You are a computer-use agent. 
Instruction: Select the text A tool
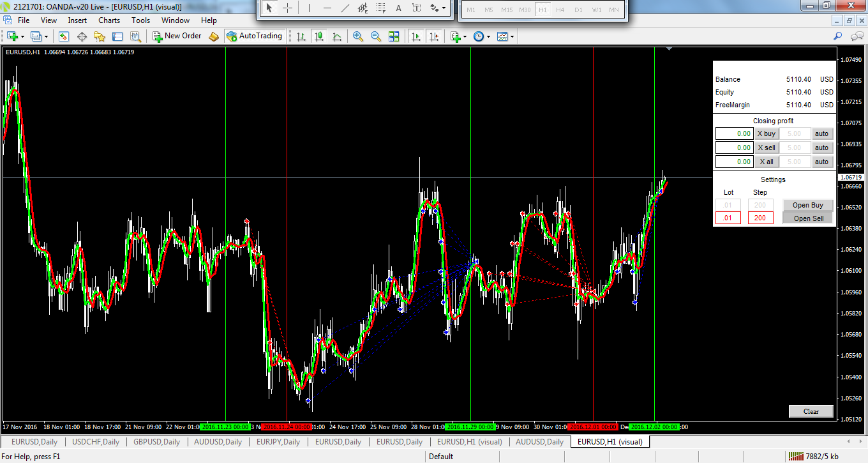coord(398,8)
